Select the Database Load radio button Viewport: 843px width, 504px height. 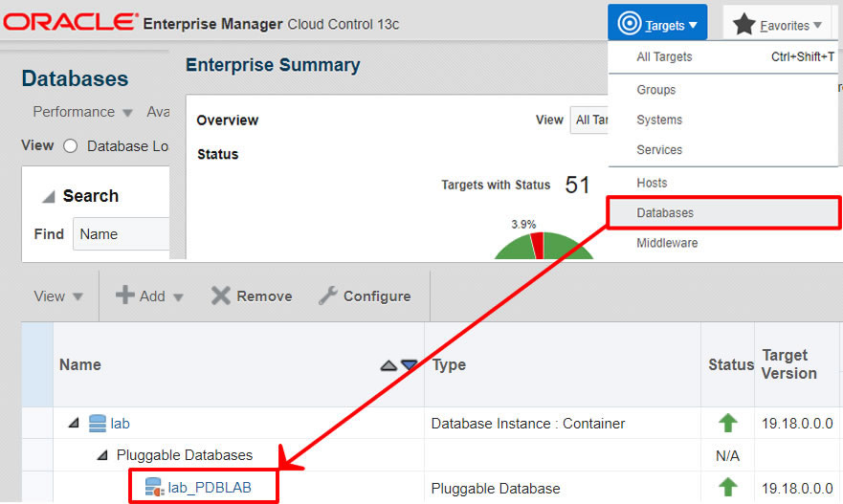click(x=71, y=146)
